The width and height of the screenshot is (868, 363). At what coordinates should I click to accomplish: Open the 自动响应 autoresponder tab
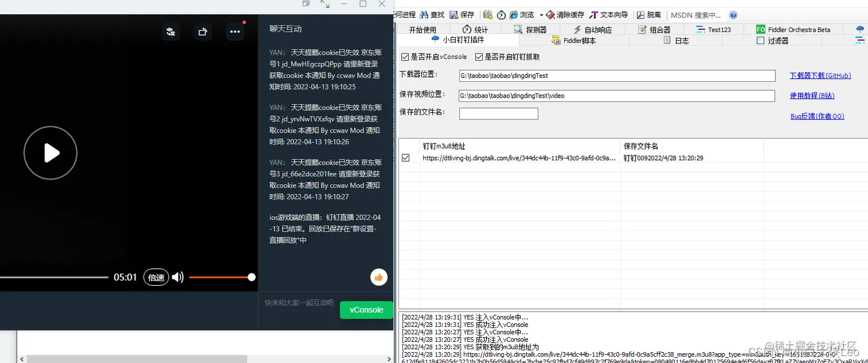pos(592,30)
